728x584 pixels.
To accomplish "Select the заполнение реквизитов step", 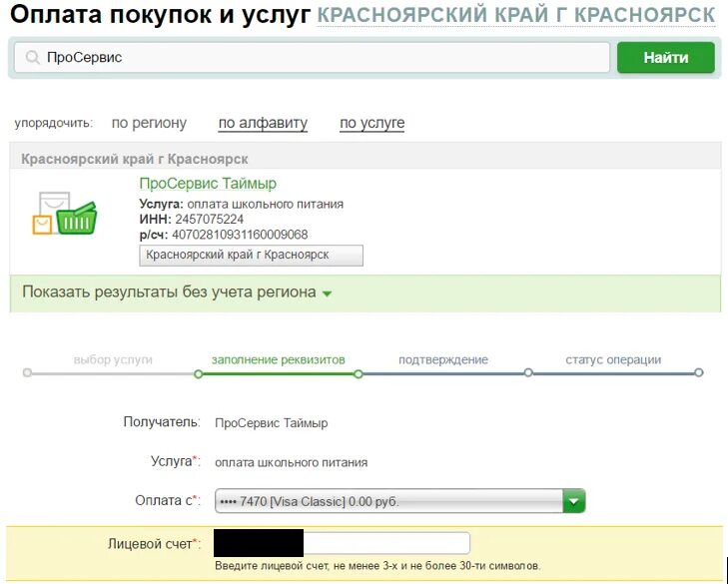I will (x=278, y=359).
